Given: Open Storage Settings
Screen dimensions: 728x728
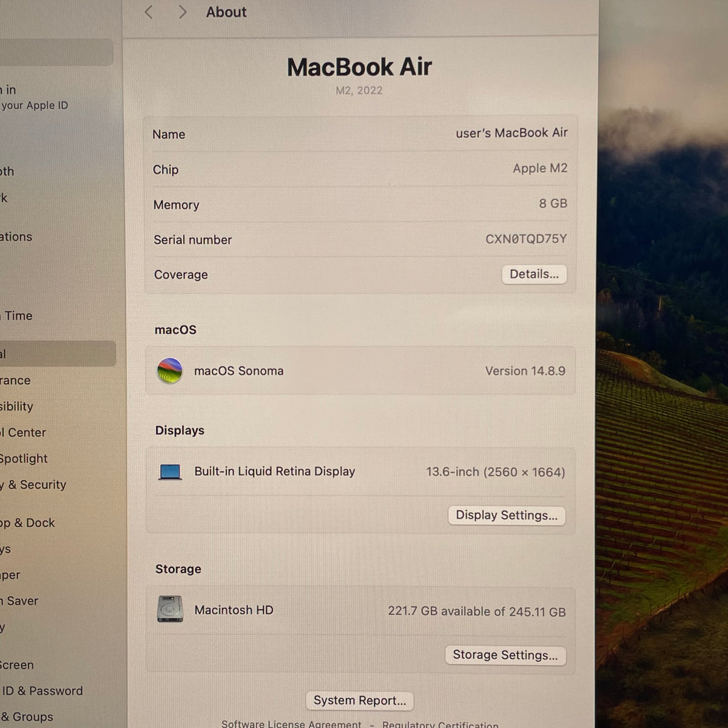Looking at the screenshot, I should tap(505, 655).
